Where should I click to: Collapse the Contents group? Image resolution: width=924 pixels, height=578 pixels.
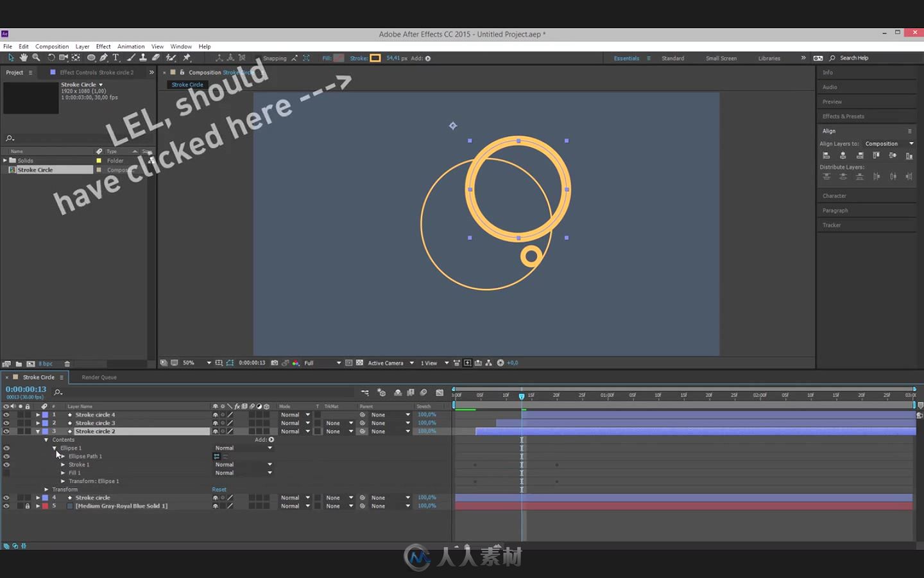(x=46, y=440)
